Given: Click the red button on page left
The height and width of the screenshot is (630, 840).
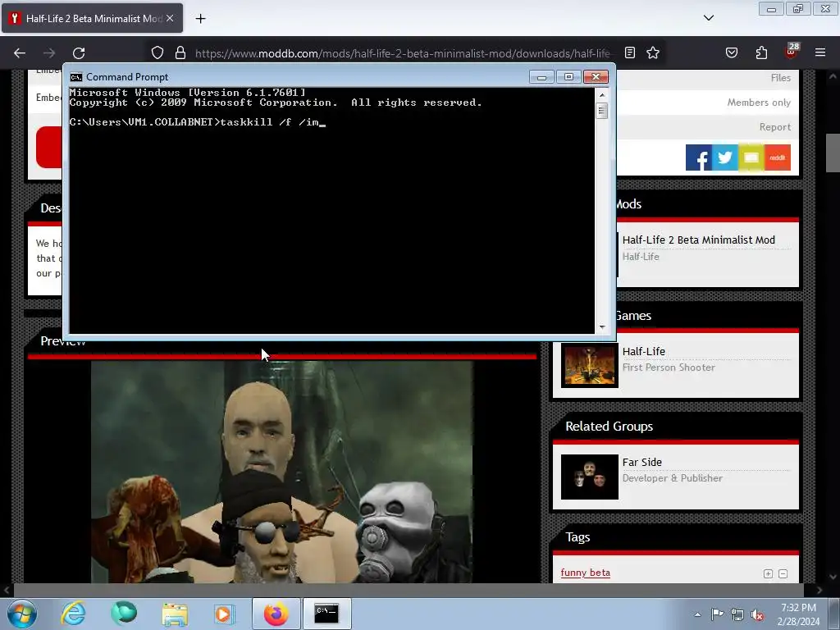Looking at the screenshot, I should point(48,148).
